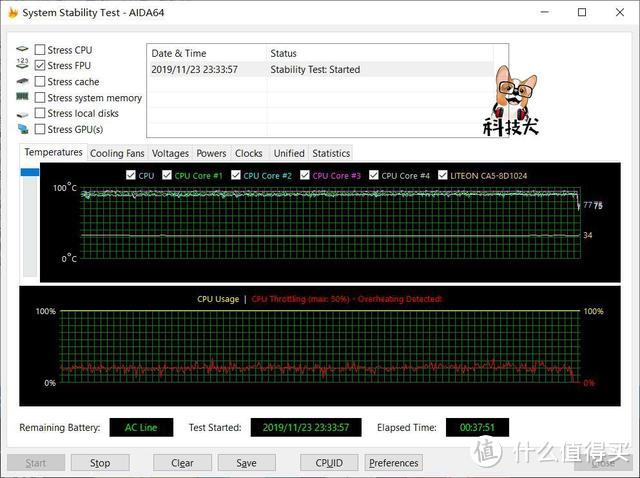Open the Powers tab
Viewport: 640px width, 478px height.
(x=211, y=153)
